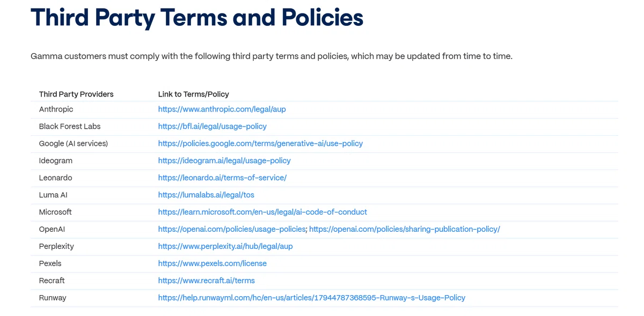Visit the Perplexity legal aup link
This screenshot has width=644, height=316.
(225, 246)
